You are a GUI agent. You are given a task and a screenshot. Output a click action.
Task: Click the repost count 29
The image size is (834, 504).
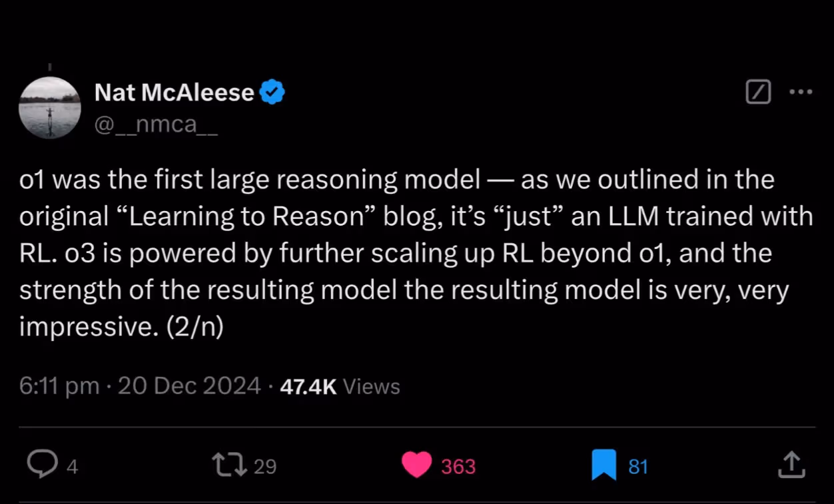click(265, 467)
